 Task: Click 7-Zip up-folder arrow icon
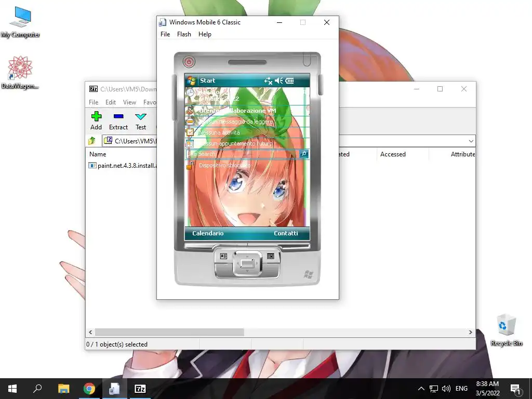92,141
